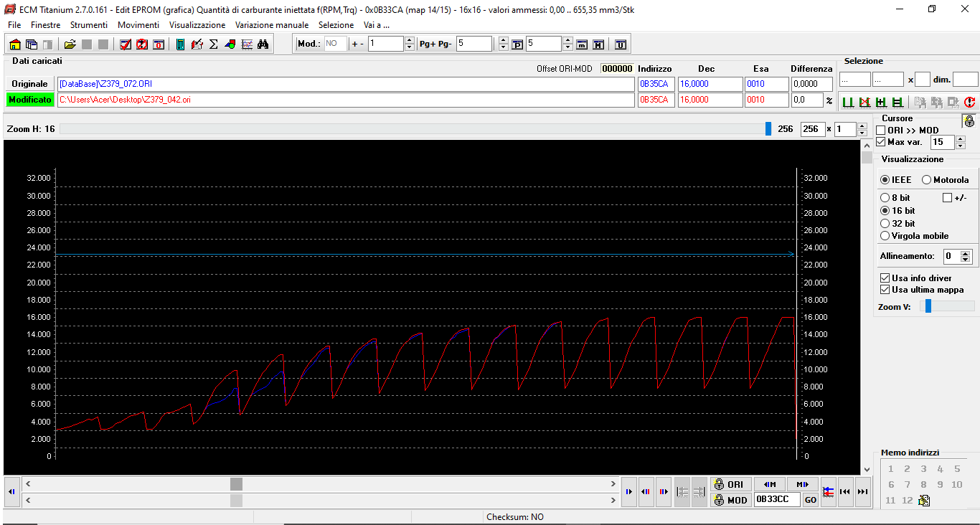
Task: Click the red circular reset icon in Selezione
Action: (970, 103)
